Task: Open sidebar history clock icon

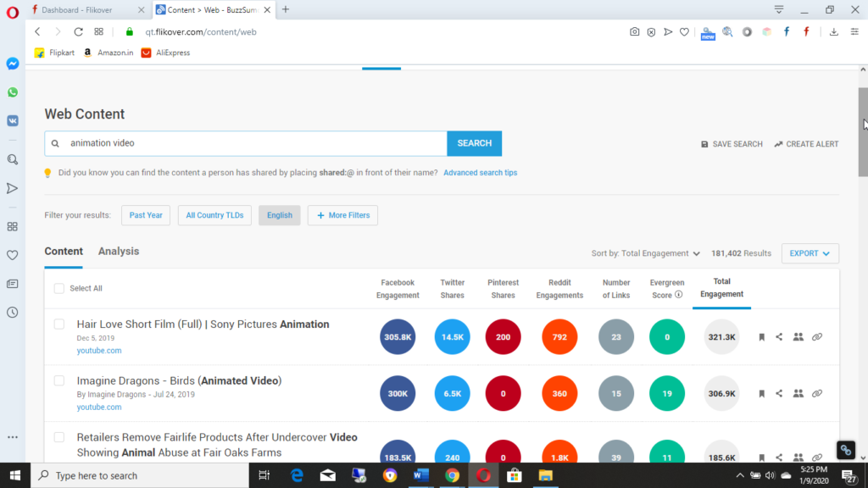Action: point(12,313)
